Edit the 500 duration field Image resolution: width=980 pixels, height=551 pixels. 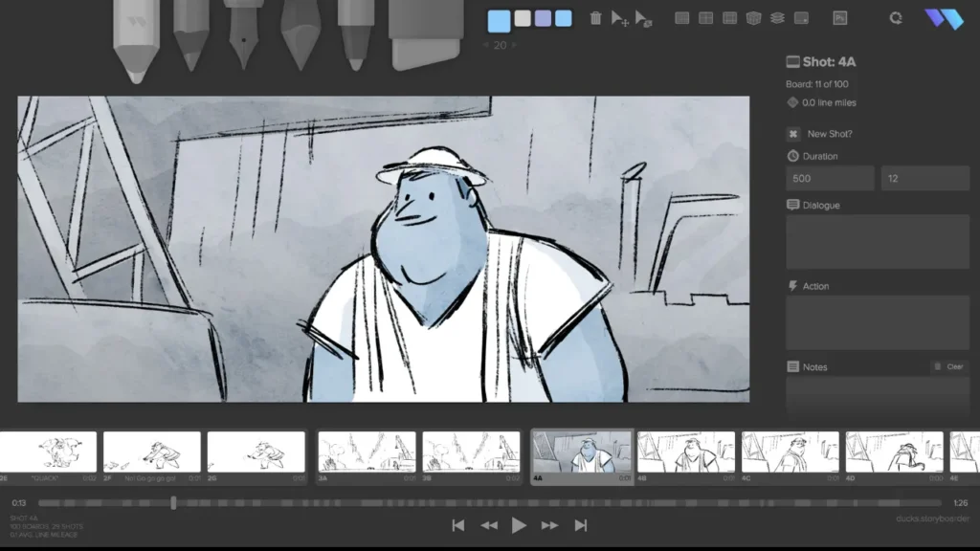coord(829,178)
